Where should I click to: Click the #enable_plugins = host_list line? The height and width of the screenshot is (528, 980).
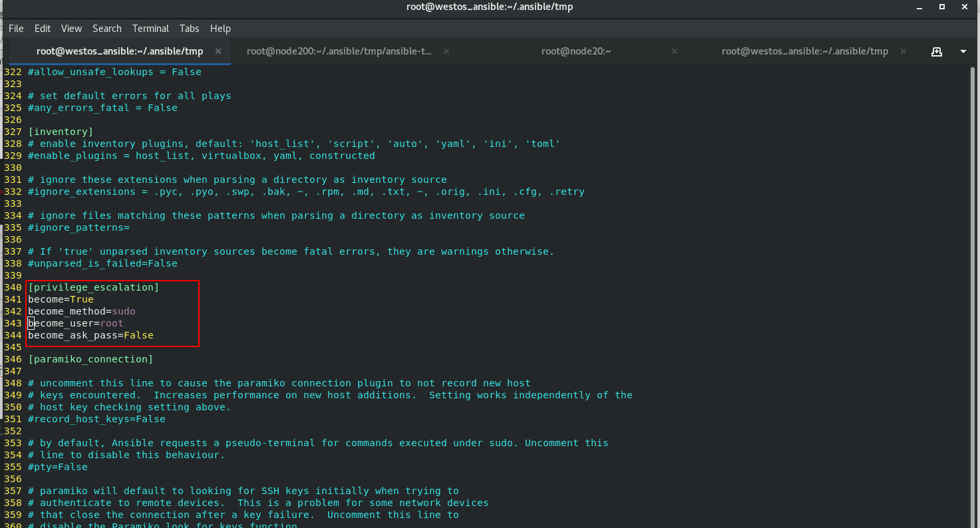pos(202,156)
